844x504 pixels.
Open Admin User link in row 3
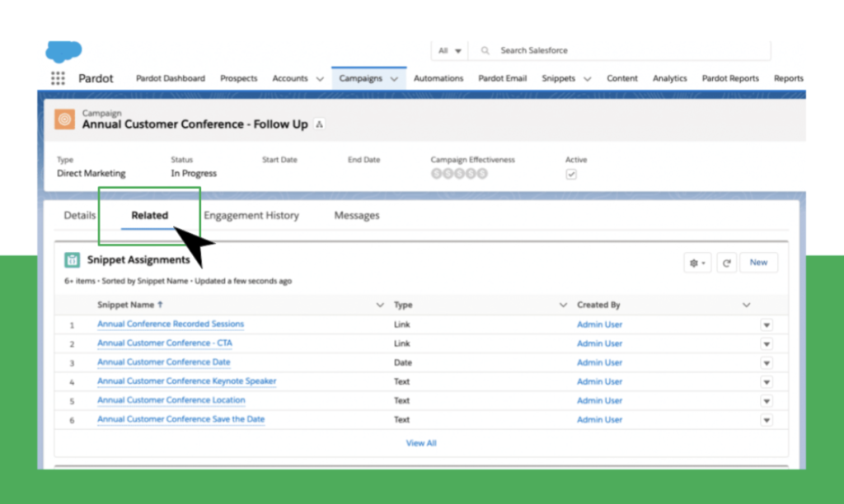[600, 362]
